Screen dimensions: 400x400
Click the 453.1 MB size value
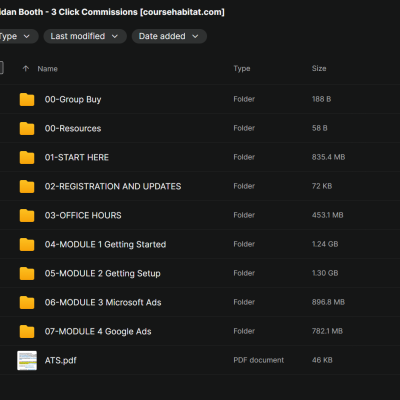coord(328,215)
